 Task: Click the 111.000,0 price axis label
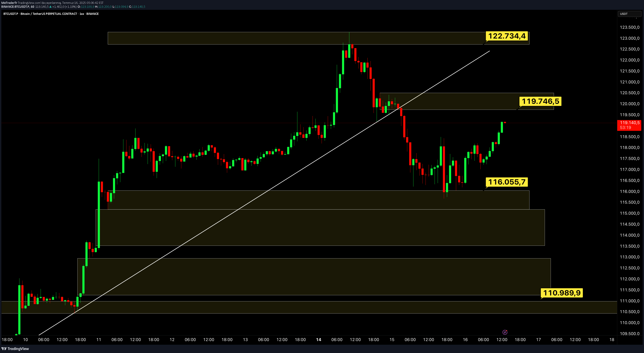click(x=630, y=301)
